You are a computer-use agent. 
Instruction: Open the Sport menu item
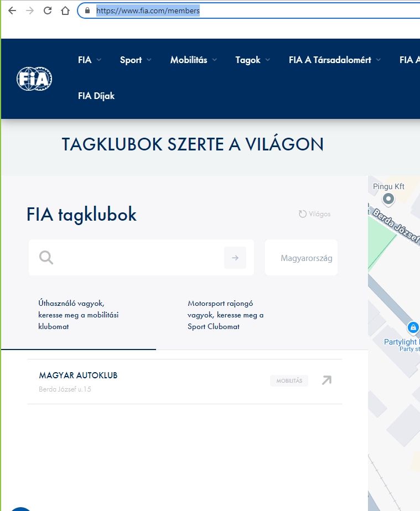pyautogui.click(x=131, y=60)
